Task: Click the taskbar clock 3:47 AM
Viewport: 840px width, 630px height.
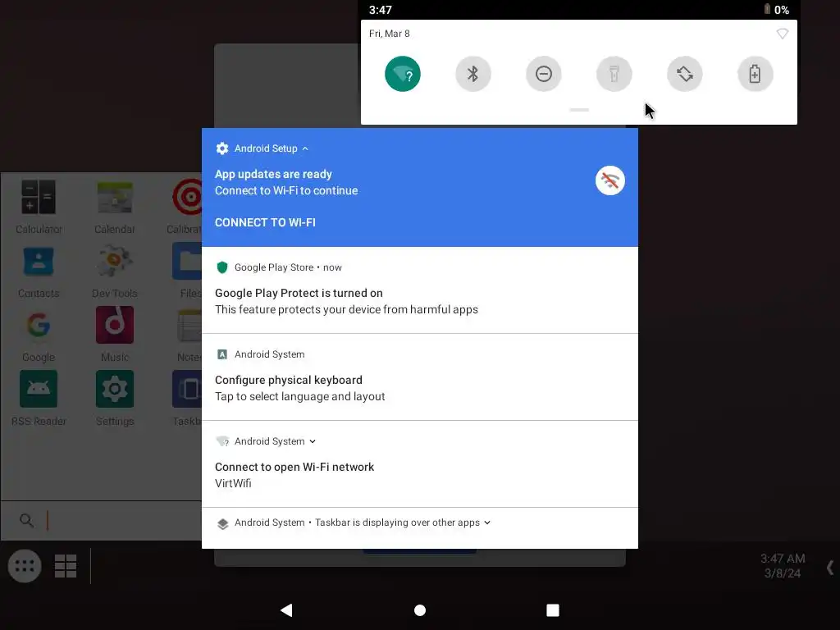Action: pos(782,558)
